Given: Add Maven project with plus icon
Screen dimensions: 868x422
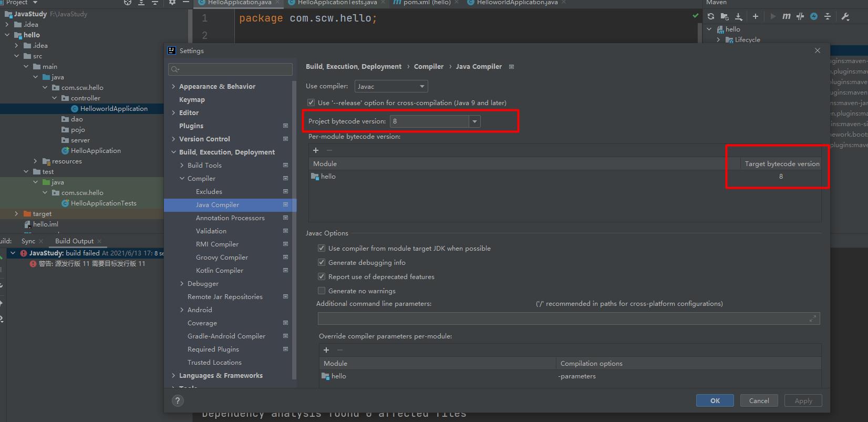Looking at the screenshot, I should [755, 16].
